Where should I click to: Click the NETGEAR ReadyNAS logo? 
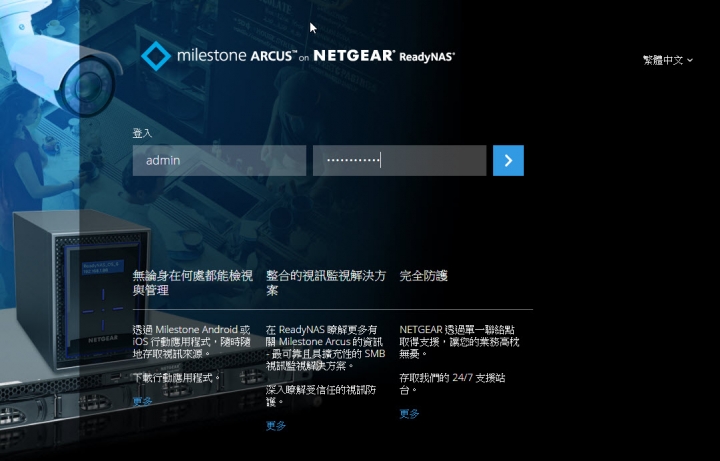[x=384, y=56]
